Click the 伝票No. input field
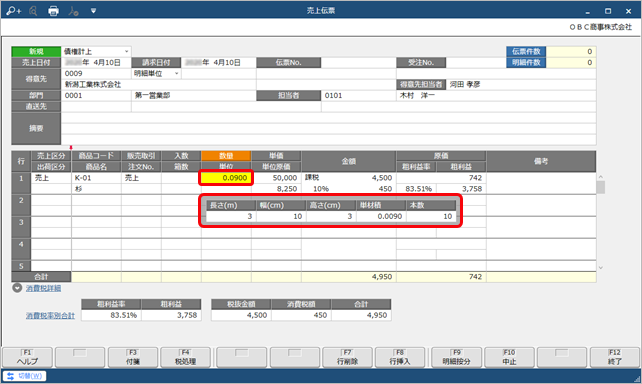The height and width of the screenshot is (384, 642). pyautogui.click(x=359, y=63)
